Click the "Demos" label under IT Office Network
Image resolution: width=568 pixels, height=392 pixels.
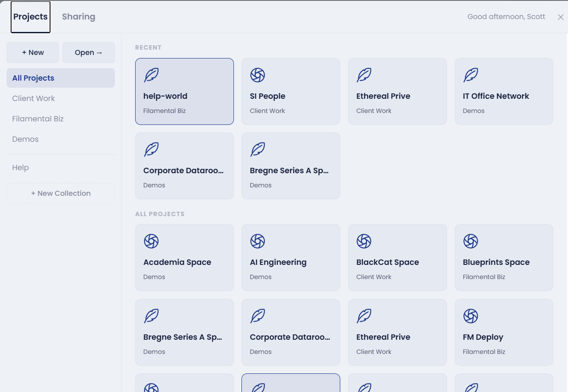coord(474,111)
